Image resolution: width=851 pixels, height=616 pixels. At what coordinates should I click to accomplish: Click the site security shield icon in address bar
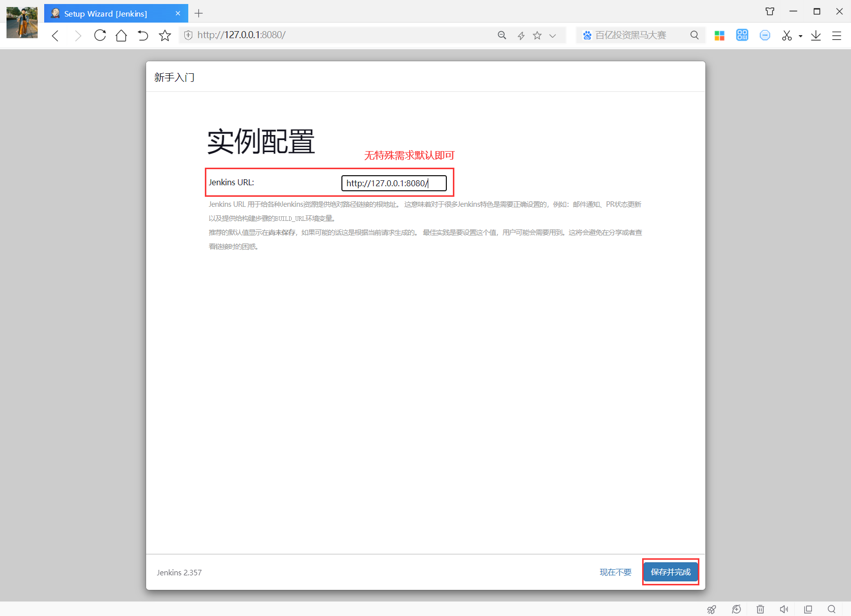pyautogui.click(x=188, y=35)
